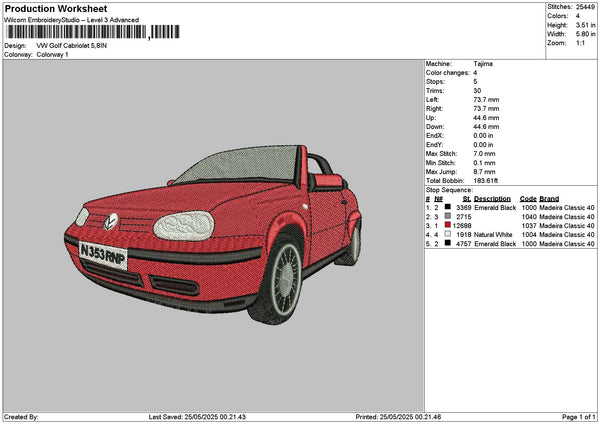Click the code 1037 in the stop sequence
The width and height of the screenshot is (600, 424).
pyautogui.click(x=529, y=226)
